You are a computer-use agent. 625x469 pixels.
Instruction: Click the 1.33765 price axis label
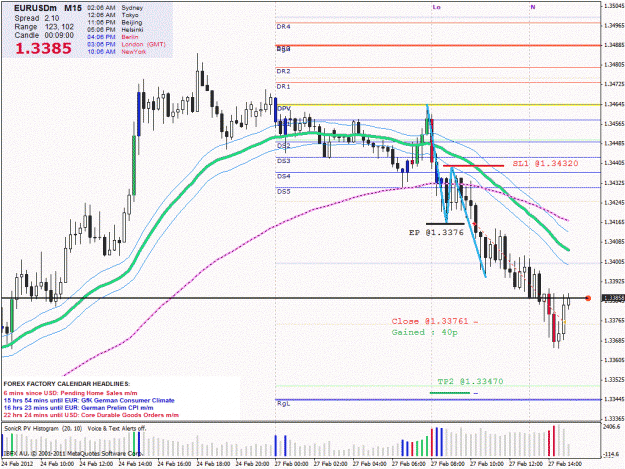[614, 320]
